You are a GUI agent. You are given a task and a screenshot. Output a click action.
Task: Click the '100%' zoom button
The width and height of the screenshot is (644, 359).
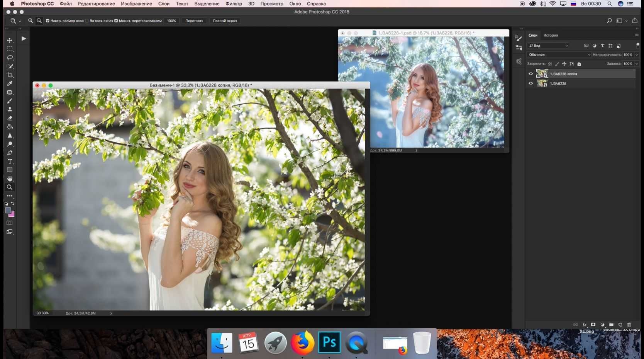[x=171, y=21]
